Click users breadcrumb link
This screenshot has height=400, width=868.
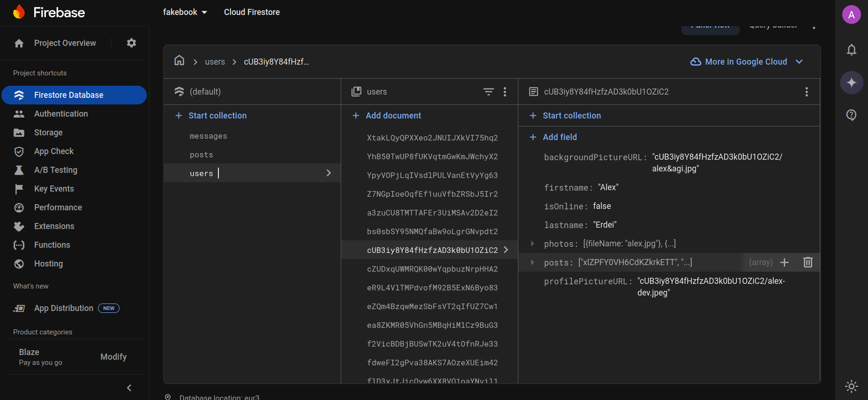[x=215, y=62]
